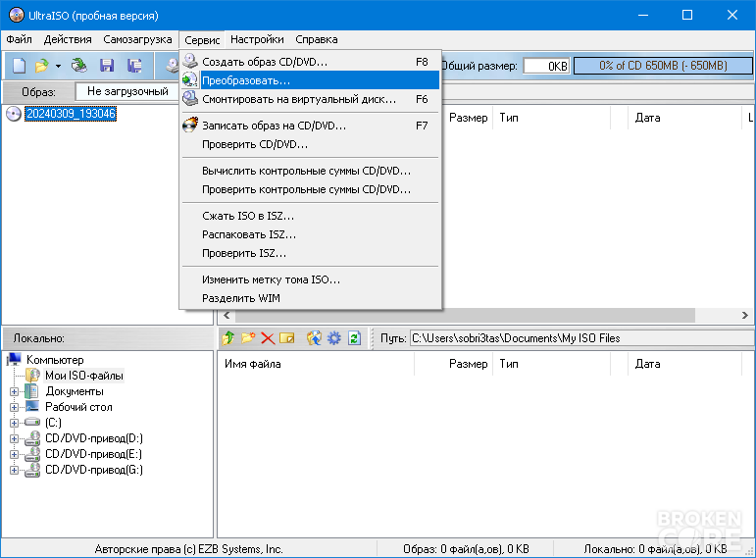Screen dimensions: 756x558
Task: Choose 'Проверить ISZ…' menu entry
Action: tap(311, 253)
